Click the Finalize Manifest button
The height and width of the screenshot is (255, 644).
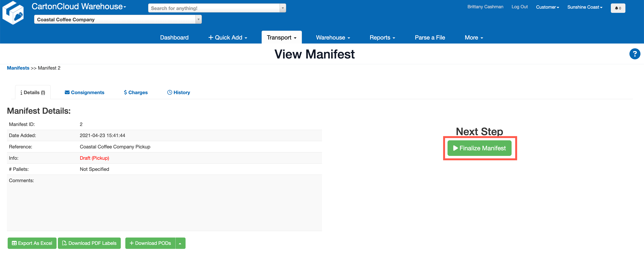click(480, 148)
